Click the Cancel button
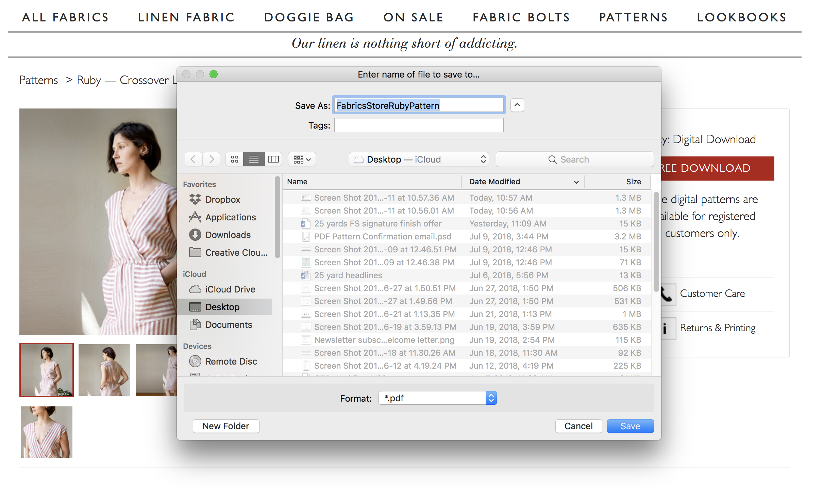This screenshot has height=504, width=840. [x=576, y=426]
